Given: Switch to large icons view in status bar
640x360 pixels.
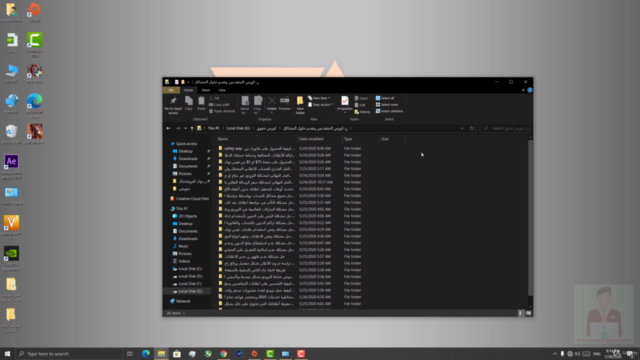Looking at the screenshot, I should tap(528, 313).
